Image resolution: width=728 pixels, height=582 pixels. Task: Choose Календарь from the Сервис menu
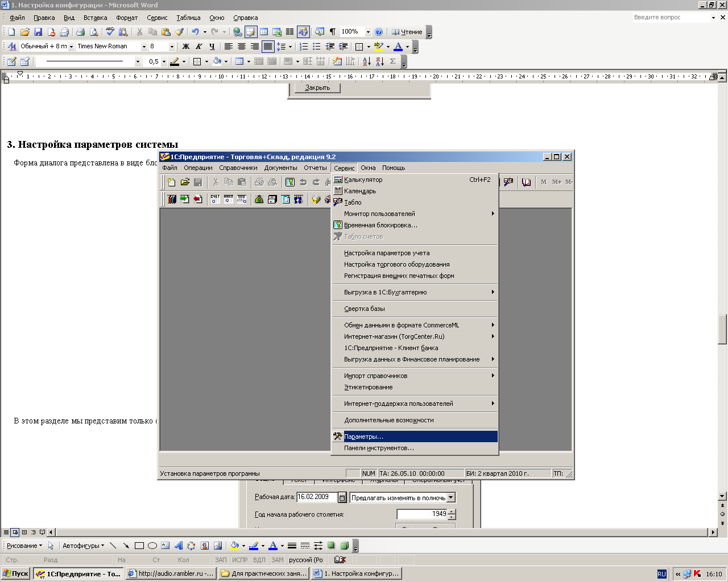(414, 191)
